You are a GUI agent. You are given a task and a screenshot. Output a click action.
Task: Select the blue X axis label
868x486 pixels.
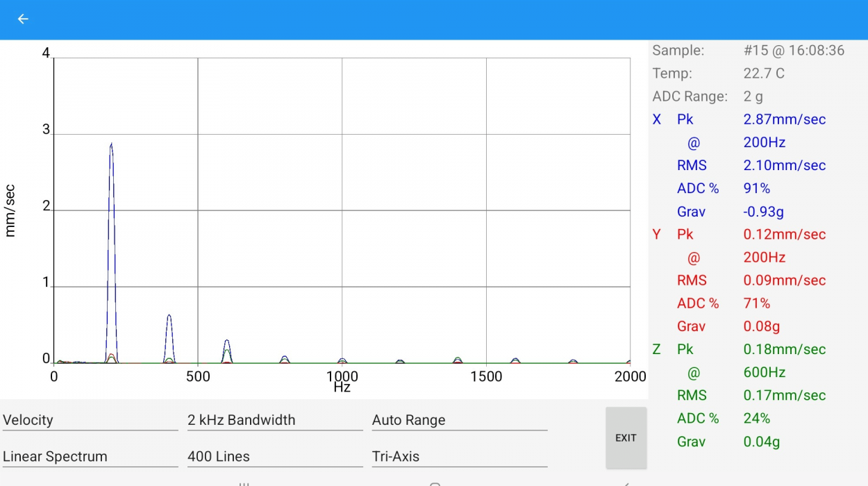tap(657, 119)
